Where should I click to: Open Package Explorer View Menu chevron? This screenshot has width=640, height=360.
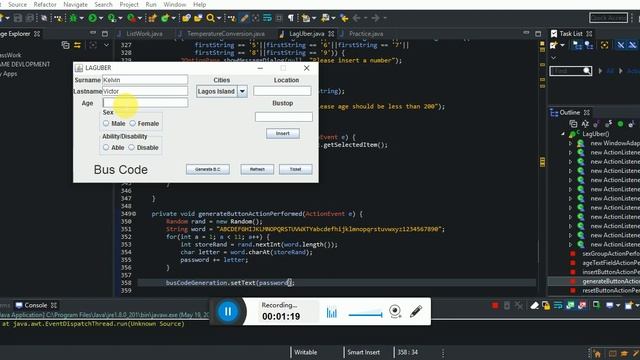[x=106, y=45]
